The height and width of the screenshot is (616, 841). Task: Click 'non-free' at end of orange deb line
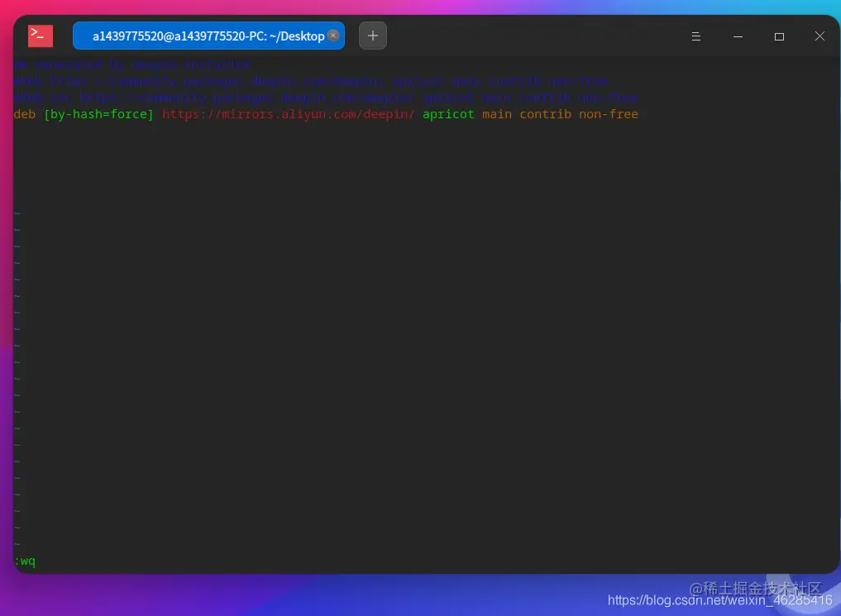pyautogui.click(x=609, y=114)
